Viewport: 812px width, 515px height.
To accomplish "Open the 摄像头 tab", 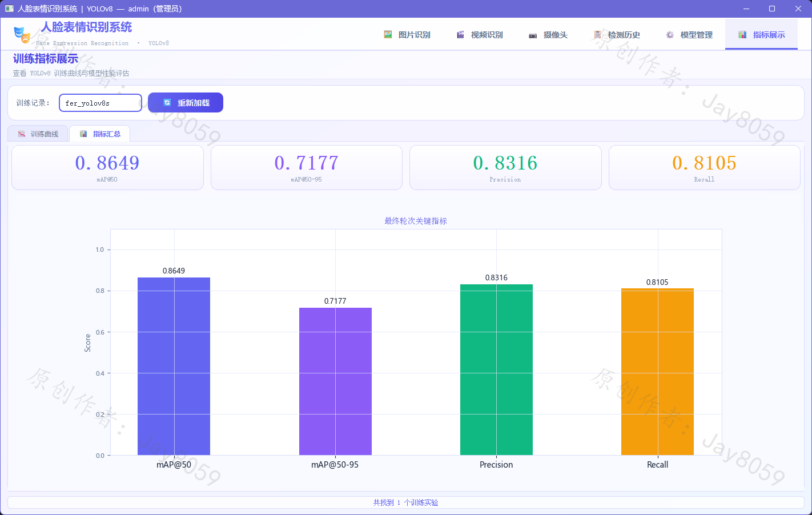I will [548, 35].
